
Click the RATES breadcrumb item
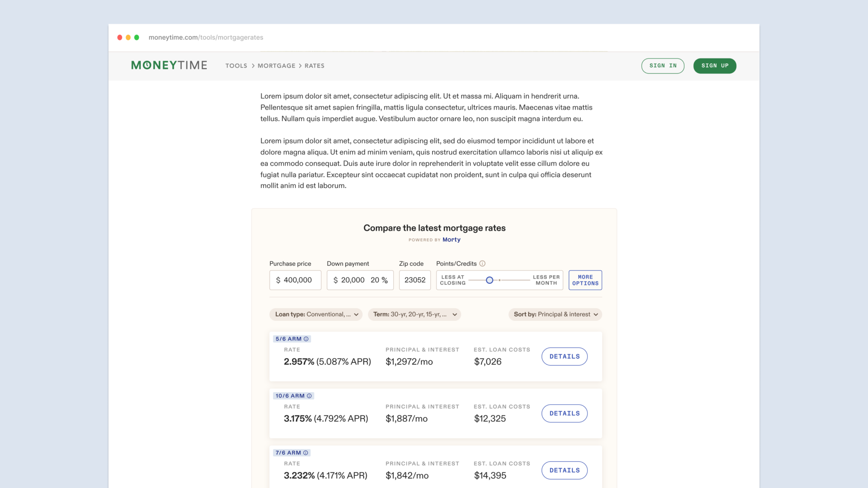(314, 66)
